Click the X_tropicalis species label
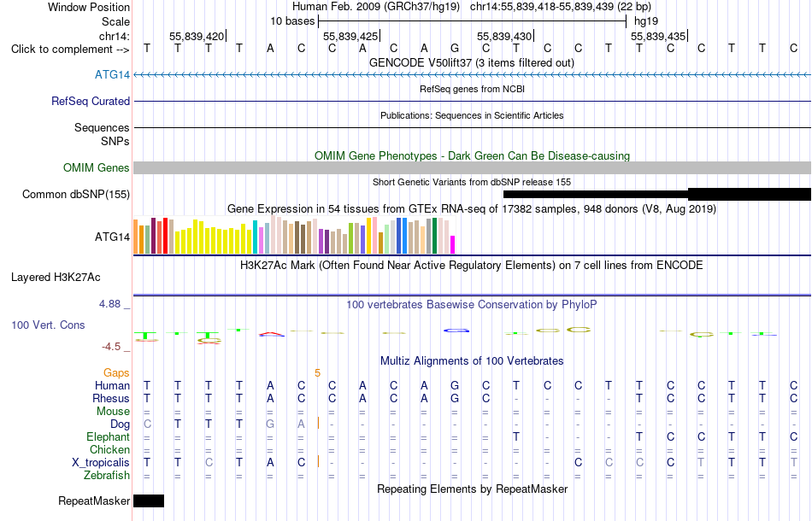The width and height of the screenshot is (812, 521). (101, 463)
